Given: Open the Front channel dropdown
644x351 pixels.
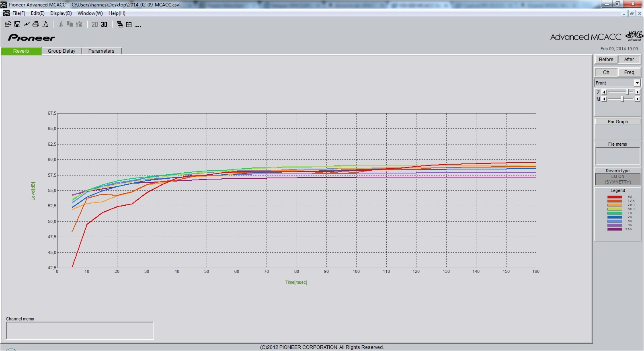Looking at the screenshot, I should 637,83.
